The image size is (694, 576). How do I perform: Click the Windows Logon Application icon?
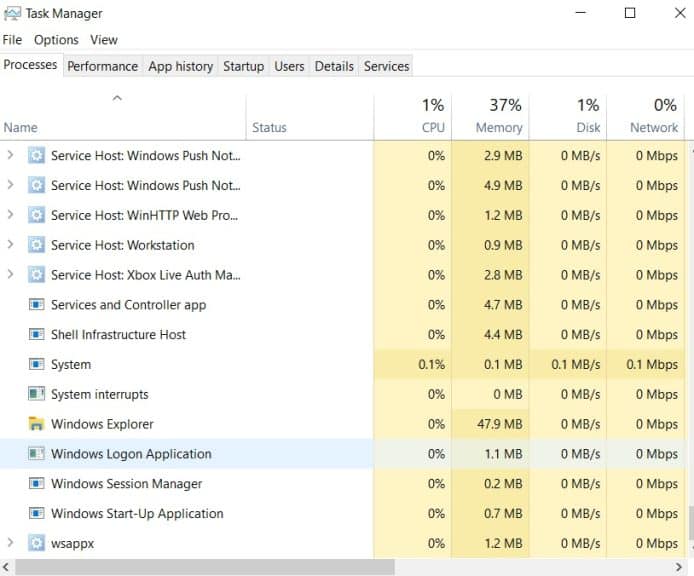tap(36, 454)
